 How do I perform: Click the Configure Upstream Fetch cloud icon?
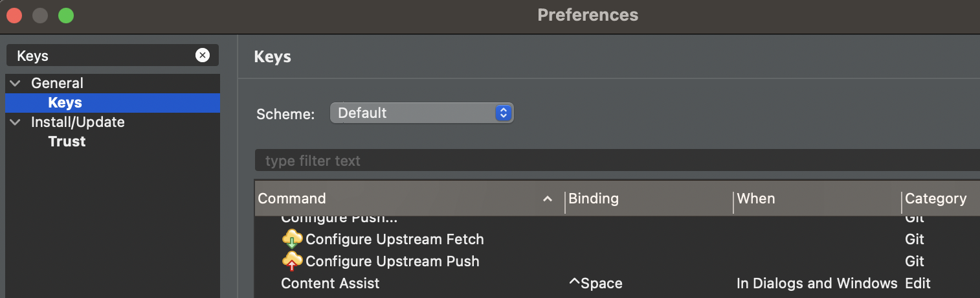click(x=293, y=239)
